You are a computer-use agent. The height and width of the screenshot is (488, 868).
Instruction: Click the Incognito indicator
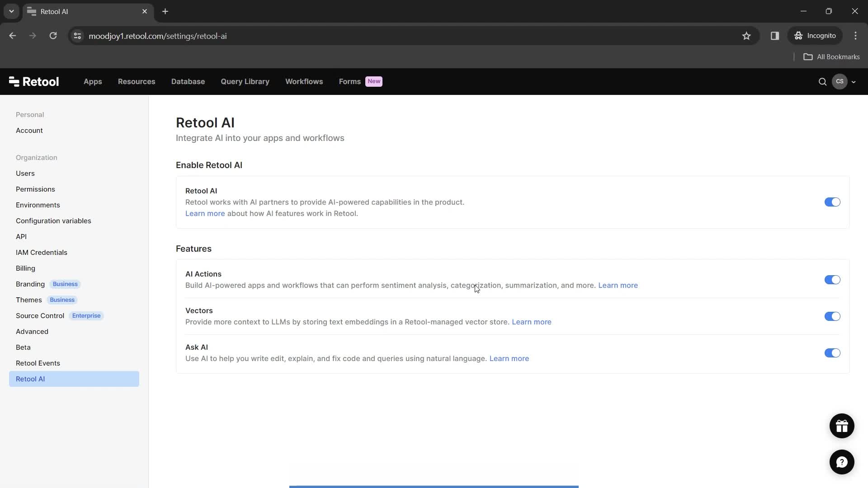[815, 36]
